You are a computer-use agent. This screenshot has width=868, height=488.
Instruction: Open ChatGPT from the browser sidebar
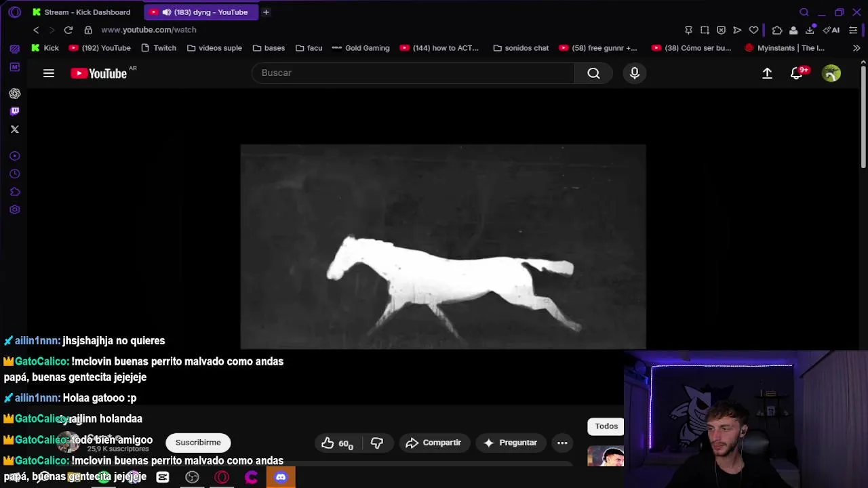point(15,94)
